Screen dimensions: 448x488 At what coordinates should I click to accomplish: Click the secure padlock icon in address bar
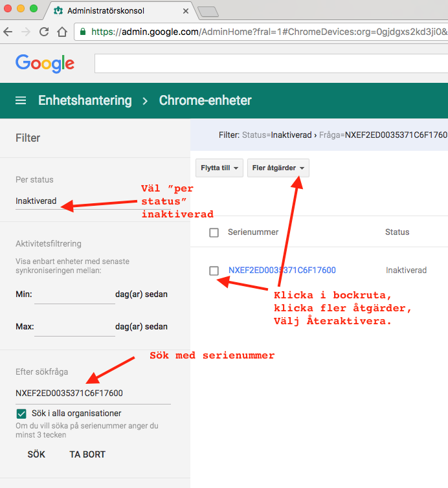[83, 32]
